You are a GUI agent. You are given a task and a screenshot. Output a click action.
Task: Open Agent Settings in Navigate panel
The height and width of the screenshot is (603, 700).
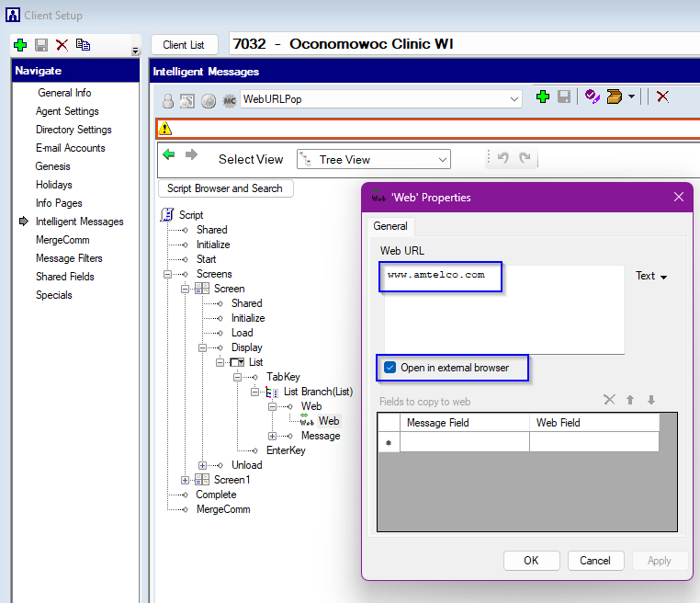pyautogui.click(x=67, y=111)
